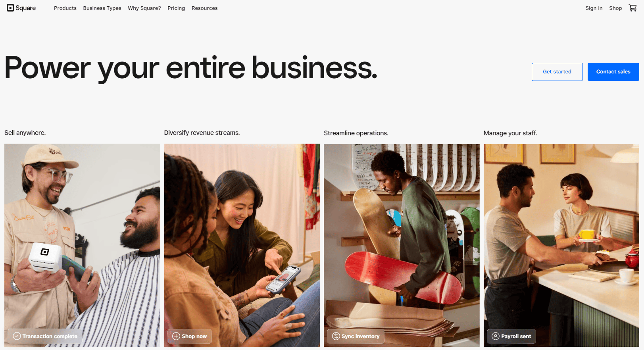
Task: Open the Why Square? menu
Action: [x=144, y=8]
